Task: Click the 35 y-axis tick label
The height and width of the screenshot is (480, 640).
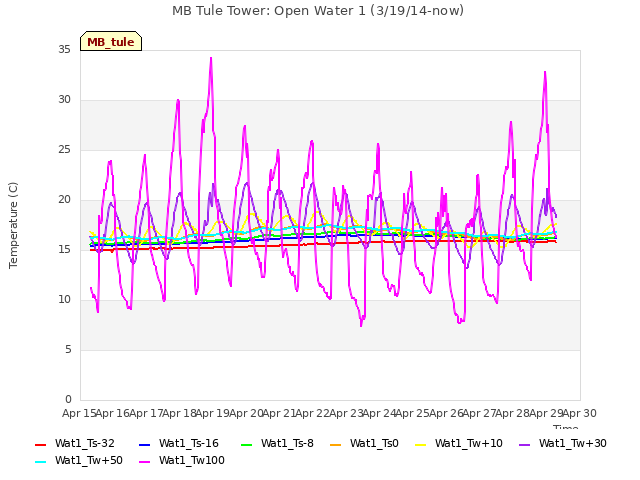Action: [64, 50]
